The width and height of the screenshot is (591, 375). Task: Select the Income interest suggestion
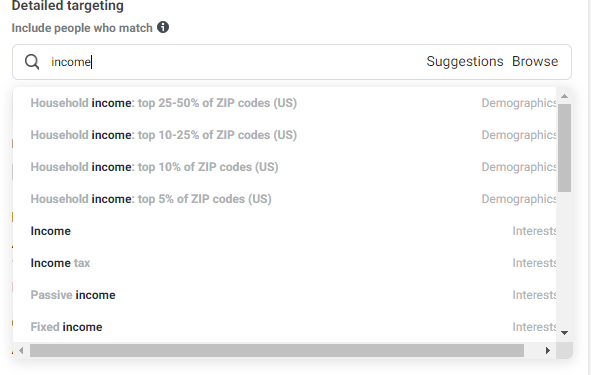pyautogui.click(x=285, y=231)
